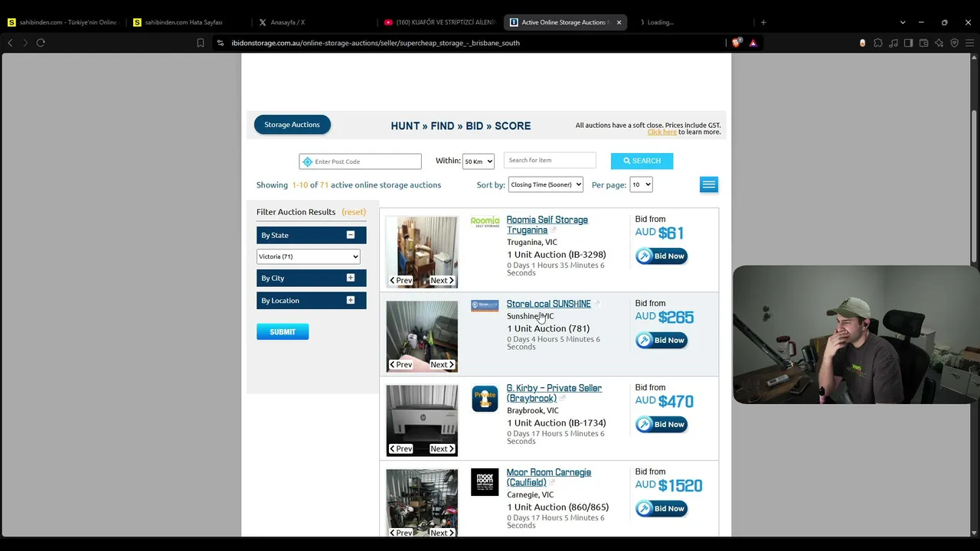This screenshot has width=980, height=551.
Task: Open a new browser tab
Action: click(x=763, y=22)
